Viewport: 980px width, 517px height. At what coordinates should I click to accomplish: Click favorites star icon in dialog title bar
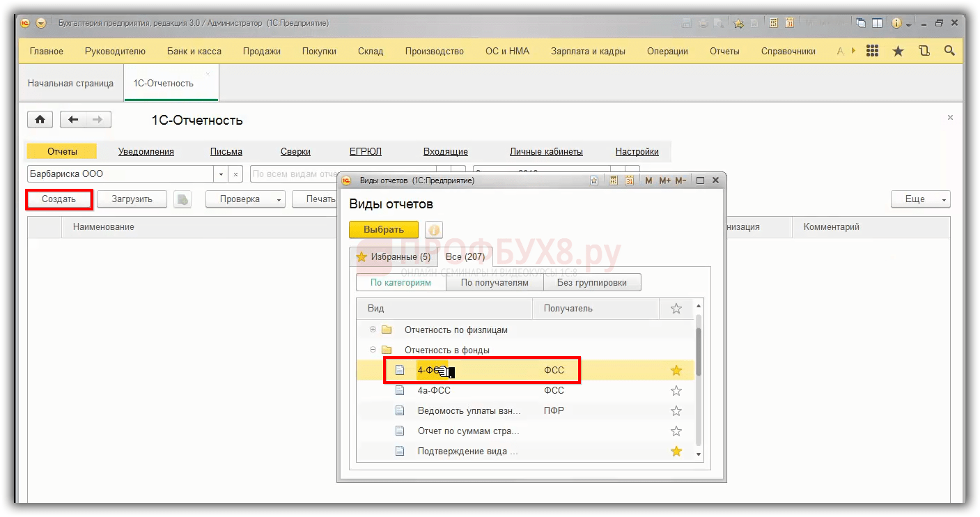594,180
